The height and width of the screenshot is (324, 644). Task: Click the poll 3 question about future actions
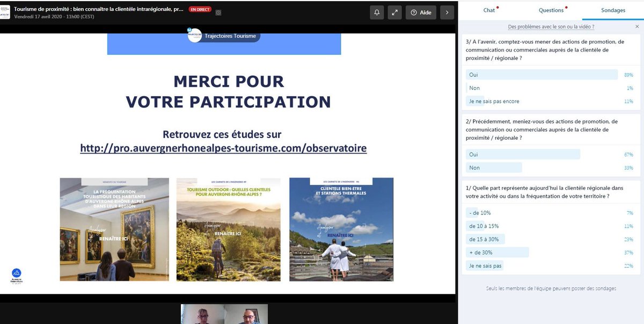545,50
